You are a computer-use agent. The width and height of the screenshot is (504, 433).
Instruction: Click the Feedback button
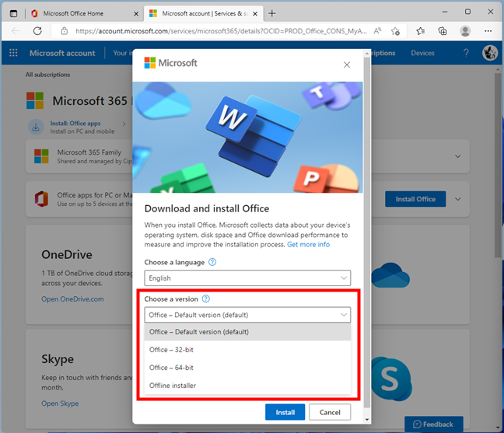coord(433,424)
